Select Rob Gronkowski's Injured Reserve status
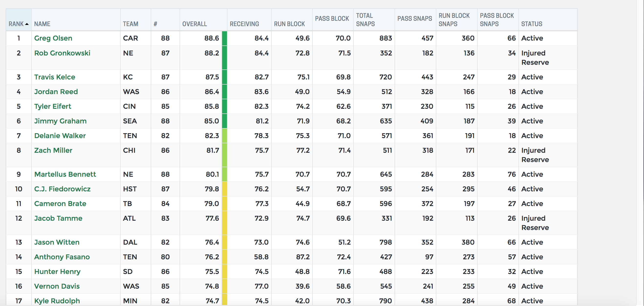This screenshot has height=306, width=644. 535,58
